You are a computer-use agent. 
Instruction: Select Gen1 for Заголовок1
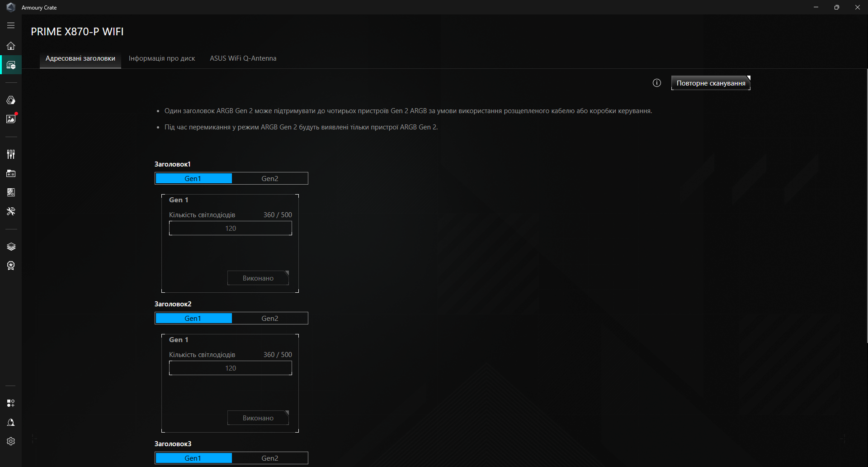tap(193, 178)
